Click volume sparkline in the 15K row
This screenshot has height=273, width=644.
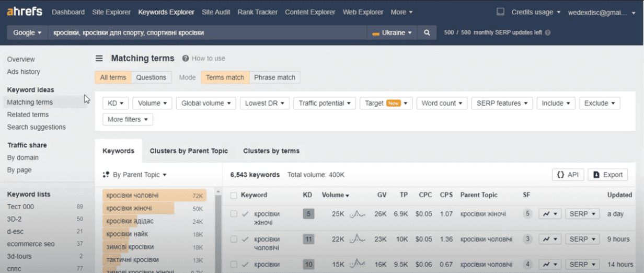(x=357, y=264)
